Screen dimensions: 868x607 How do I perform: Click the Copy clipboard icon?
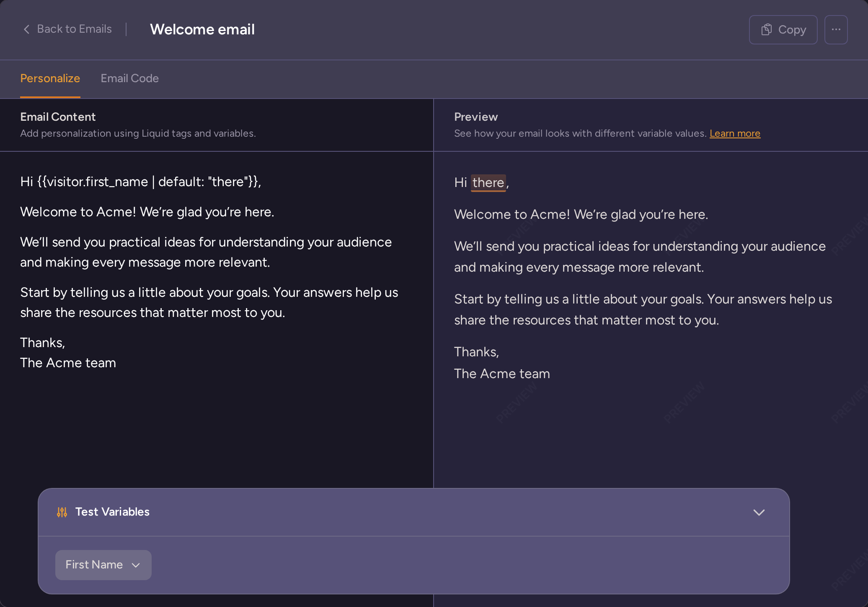(767, 29)
